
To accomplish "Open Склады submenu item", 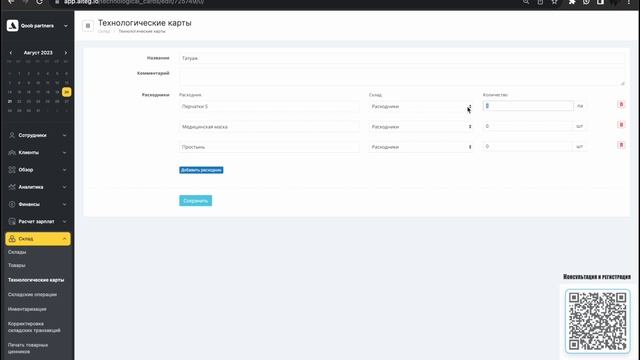I will [x=17, y=252].
